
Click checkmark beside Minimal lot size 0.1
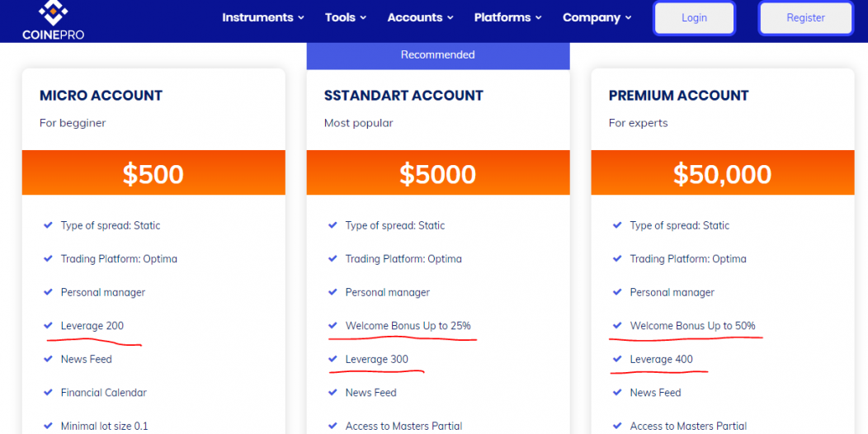click(x=48, y=427)
